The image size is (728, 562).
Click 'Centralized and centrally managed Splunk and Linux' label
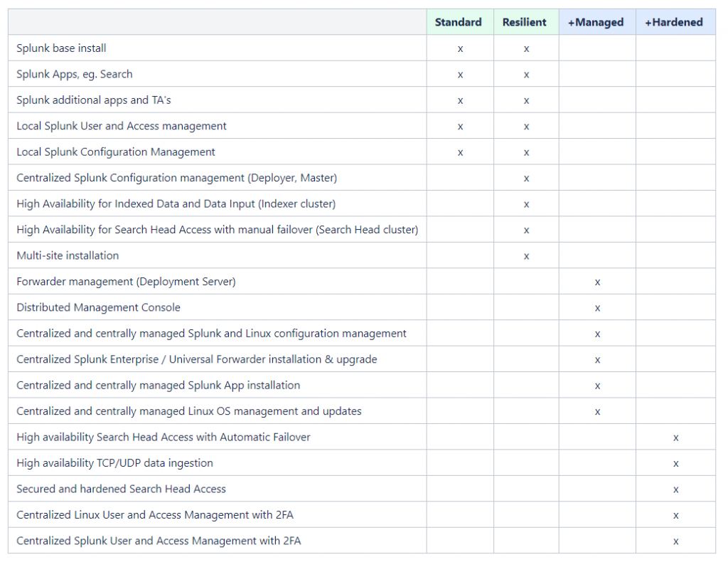[x=211, y=334]
